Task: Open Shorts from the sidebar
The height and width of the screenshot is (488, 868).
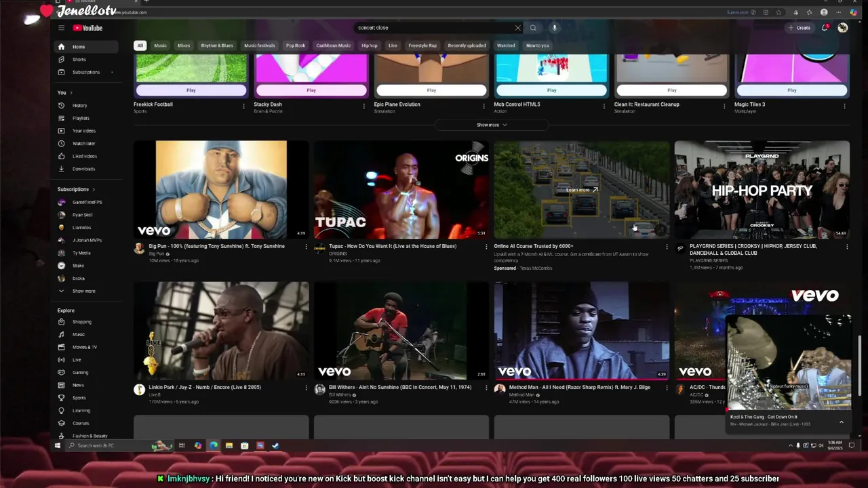Action: click(x=79, y=60)
